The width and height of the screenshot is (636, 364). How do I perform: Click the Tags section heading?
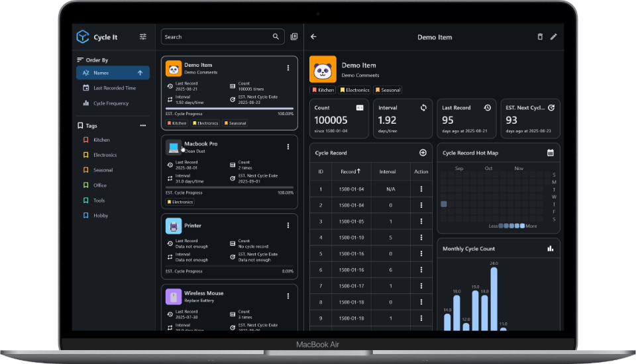(91, 126)
